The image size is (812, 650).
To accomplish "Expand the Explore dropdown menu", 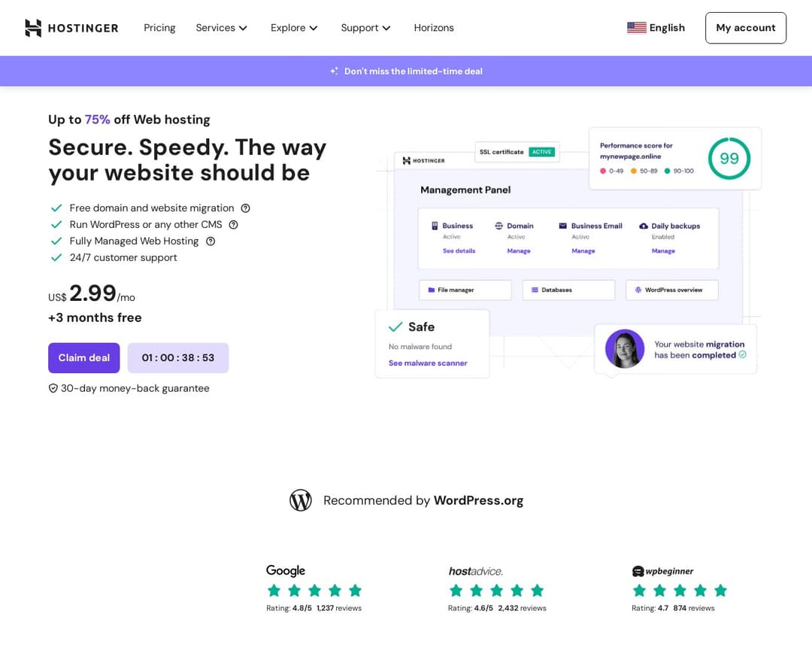I will (x=294, y=28).
